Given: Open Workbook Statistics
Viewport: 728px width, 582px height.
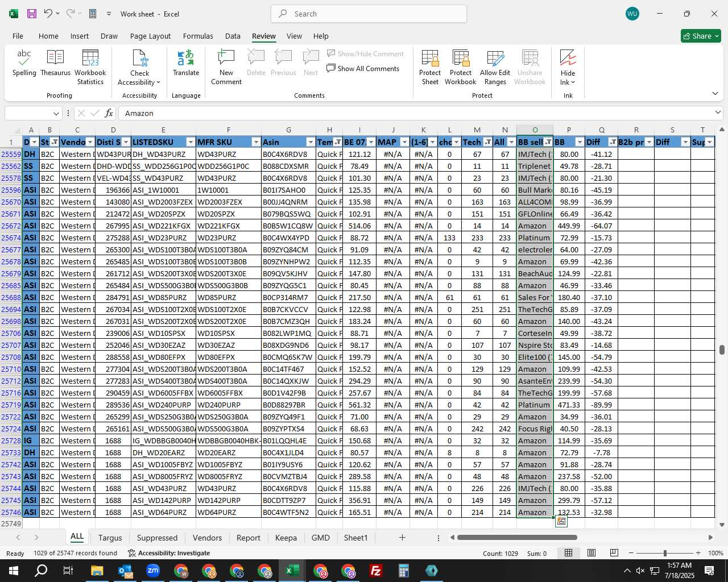Looking at the screenshot, I should point(90,67).
